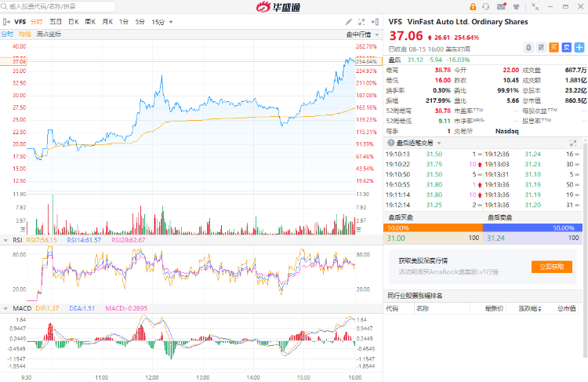Set a price alert bell icon
The height and width of the screenshot is (382, 588).
(528, 48)
